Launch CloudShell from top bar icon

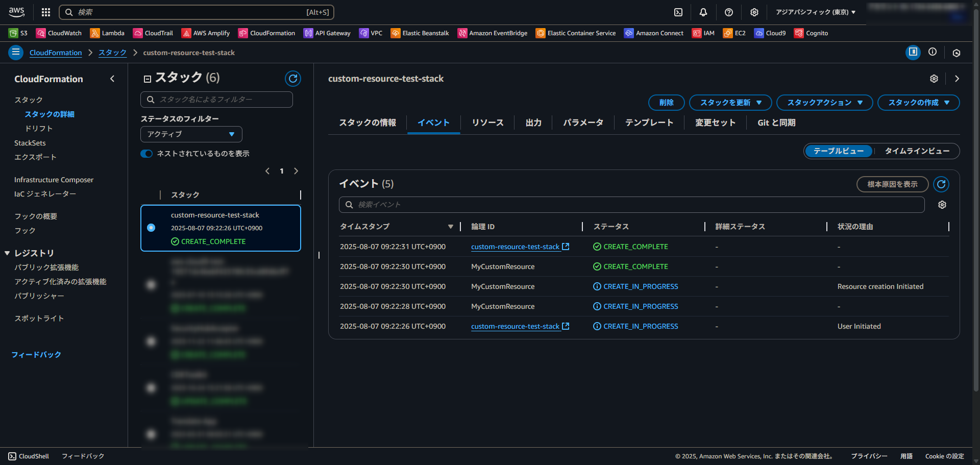click(x=678, y=12)
